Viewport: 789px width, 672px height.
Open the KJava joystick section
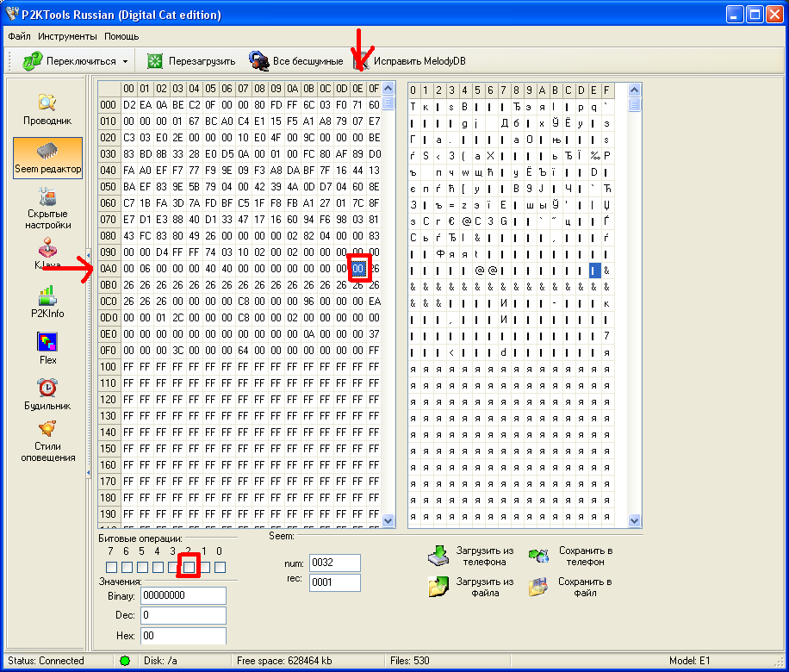47,253
